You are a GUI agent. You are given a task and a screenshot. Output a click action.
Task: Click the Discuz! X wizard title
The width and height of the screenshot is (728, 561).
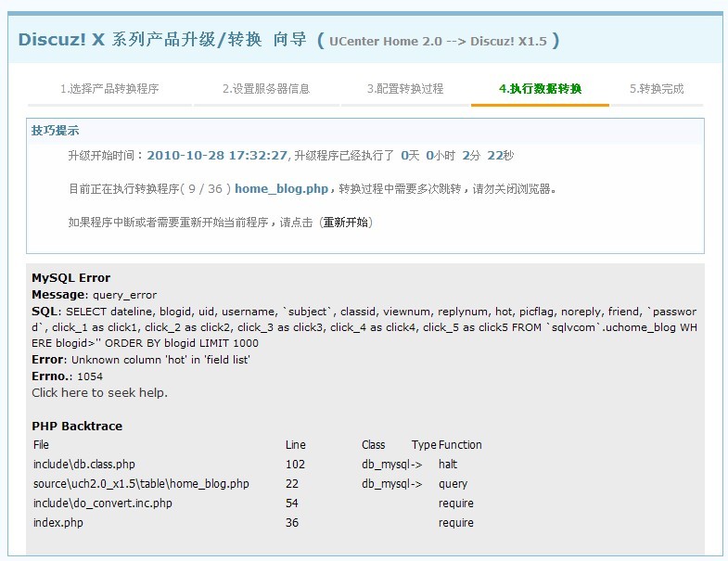(x=162, y=40)
